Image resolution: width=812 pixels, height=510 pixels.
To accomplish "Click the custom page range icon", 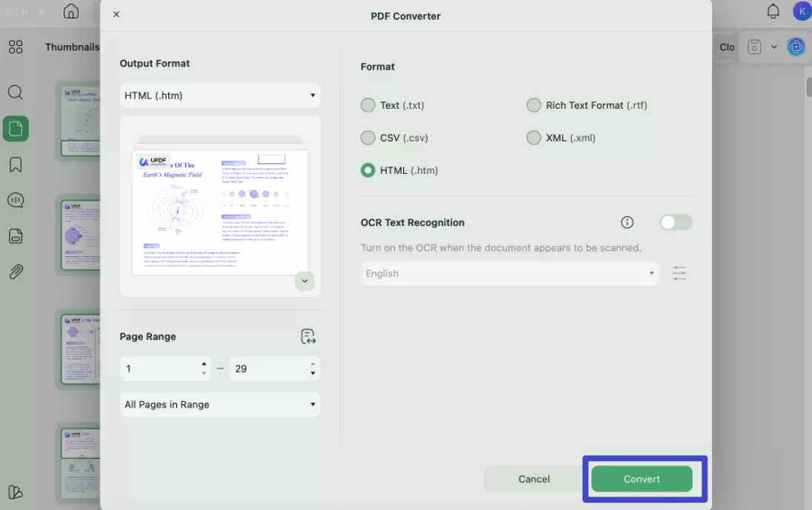I will 308,337.
